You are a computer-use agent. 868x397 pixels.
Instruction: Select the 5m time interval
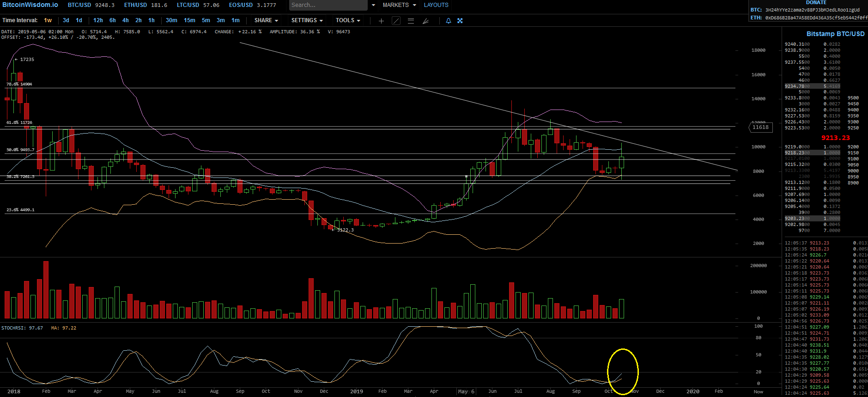point(206,20)
